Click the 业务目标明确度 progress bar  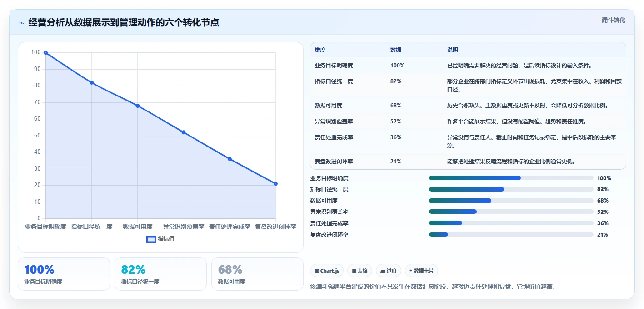511,178
